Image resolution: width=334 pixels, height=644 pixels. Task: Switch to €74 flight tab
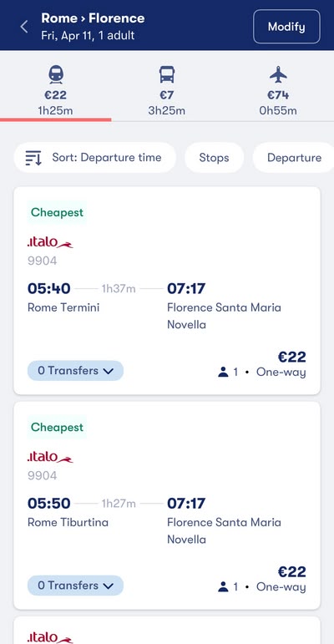[x=278, y=91]
